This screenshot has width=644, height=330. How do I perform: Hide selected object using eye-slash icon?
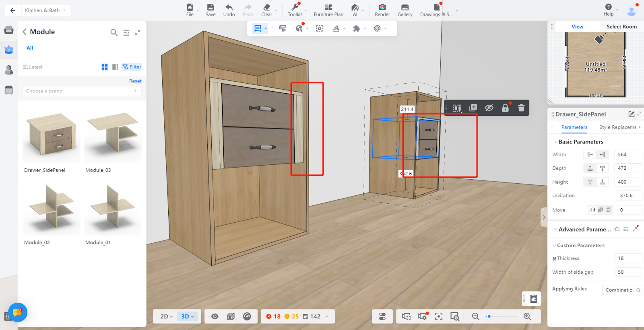[489, 108]
